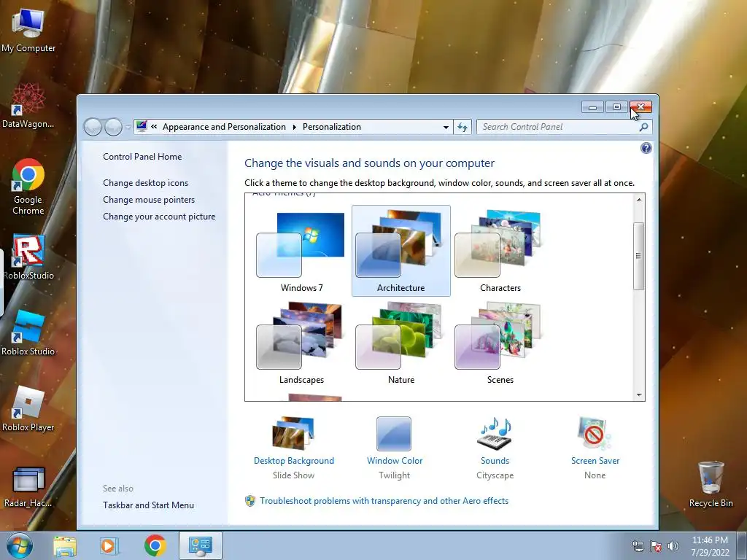The width and height of the screenshot is (747, 560).
Task: Click the Desktop Background link text
Action: pyautogui.click(x=294, y=461)
